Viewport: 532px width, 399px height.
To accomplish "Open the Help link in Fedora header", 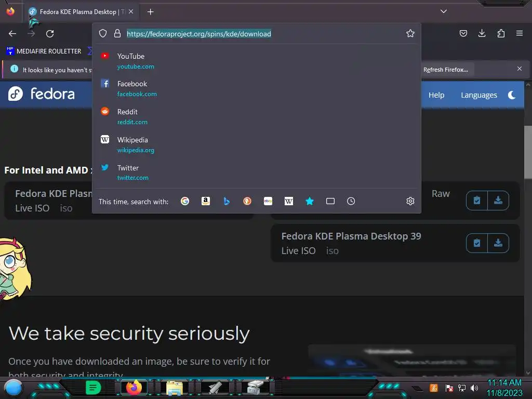I will point(436,95).
